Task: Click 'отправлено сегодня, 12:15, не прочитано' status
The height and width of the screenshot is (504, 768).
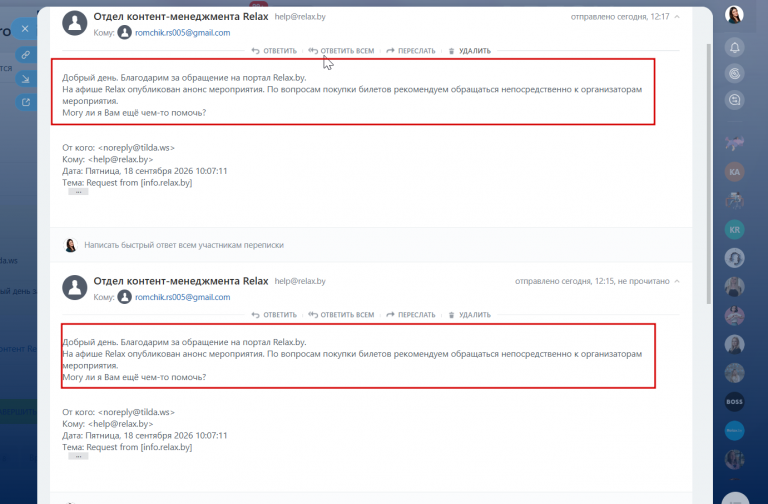Action: point(592,281)
